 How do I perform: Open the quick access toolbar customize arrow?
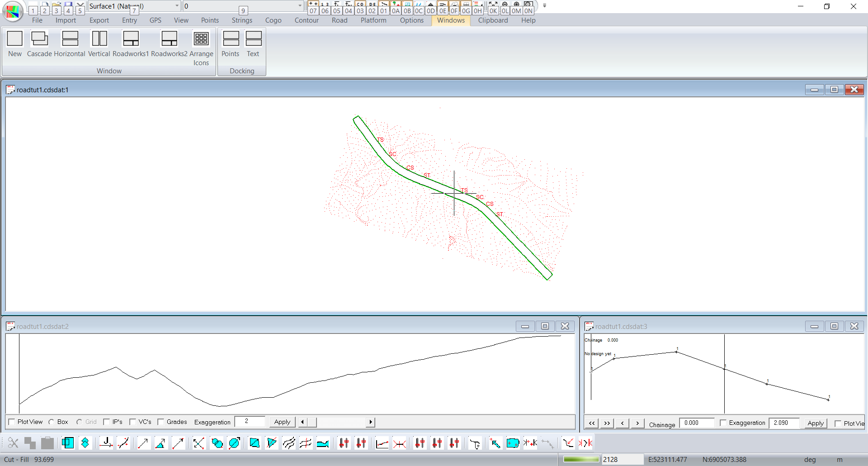[545, 6]
